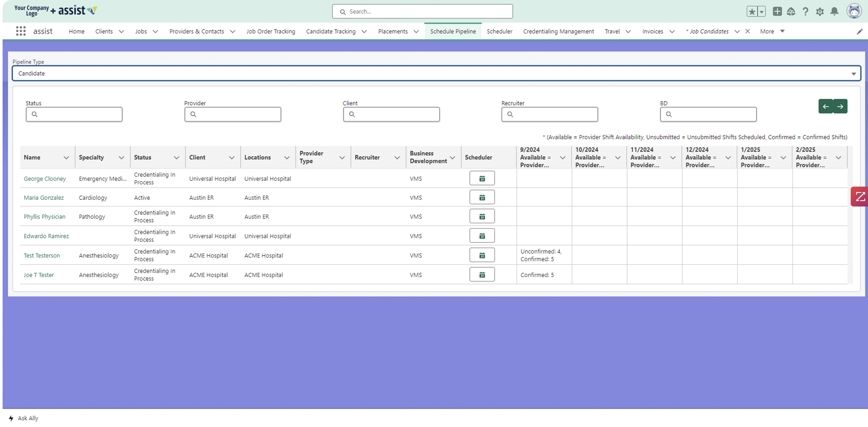
Task: Open the Setup gear icon
Action: [820, 11]
